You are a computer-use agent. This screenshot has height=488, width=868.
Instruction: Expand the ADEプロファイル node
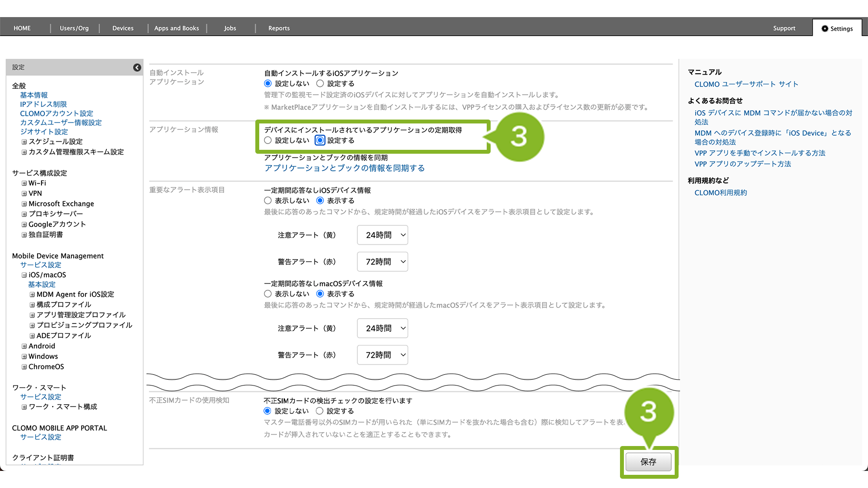[x=32, y=336]
